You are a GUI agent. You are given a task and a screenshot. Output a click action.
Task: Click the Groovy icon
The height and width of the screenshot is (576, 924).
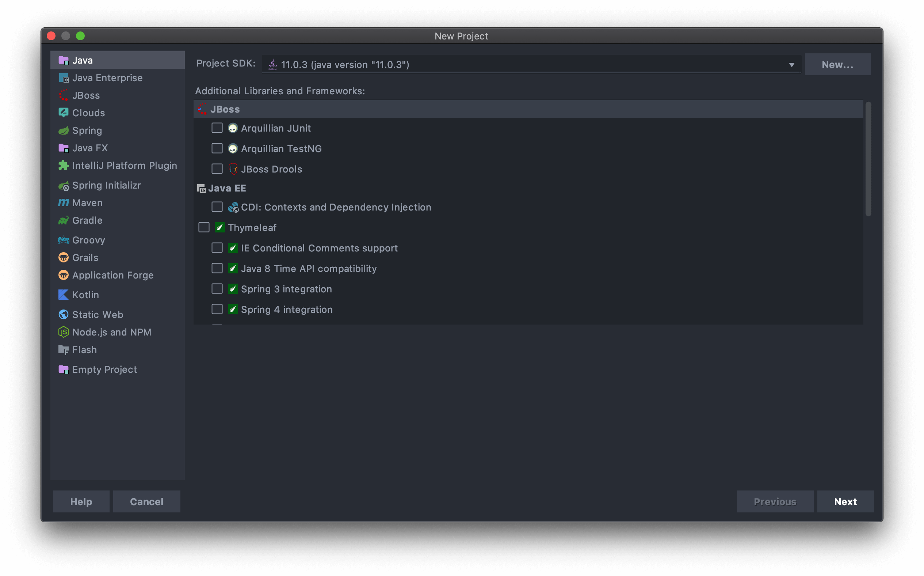63,240
